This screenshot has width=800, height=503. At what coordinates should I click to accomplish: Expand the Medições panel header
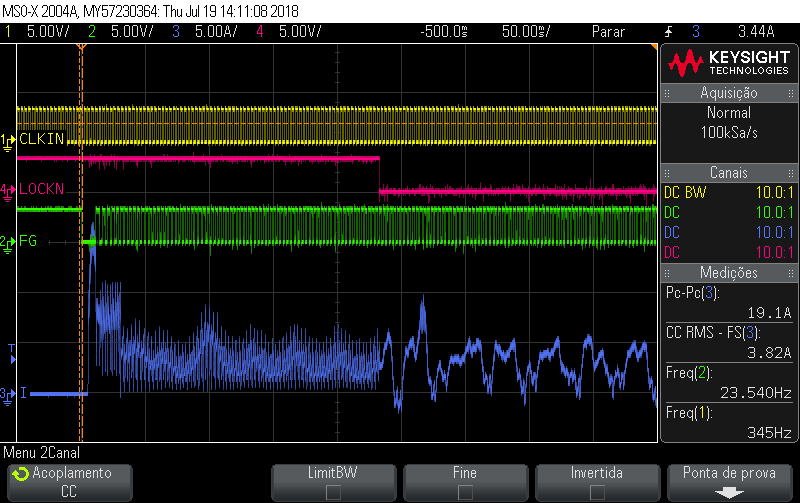pyautogui.click(x=729, y=272)
